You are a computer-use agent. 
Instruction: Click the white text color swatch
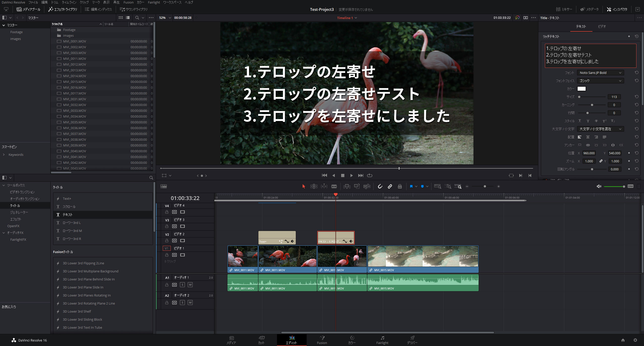[x=581, y=89]
